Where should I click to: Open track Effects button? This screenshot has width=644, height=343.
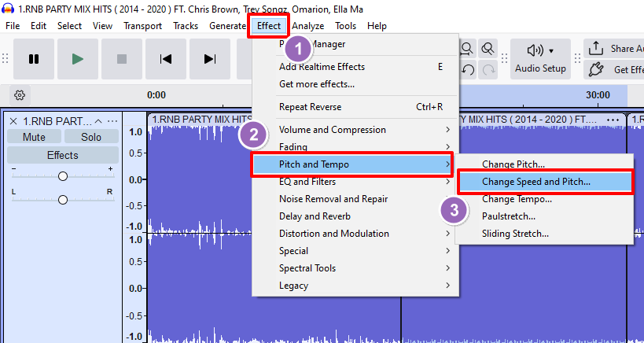tap(63, 155)
